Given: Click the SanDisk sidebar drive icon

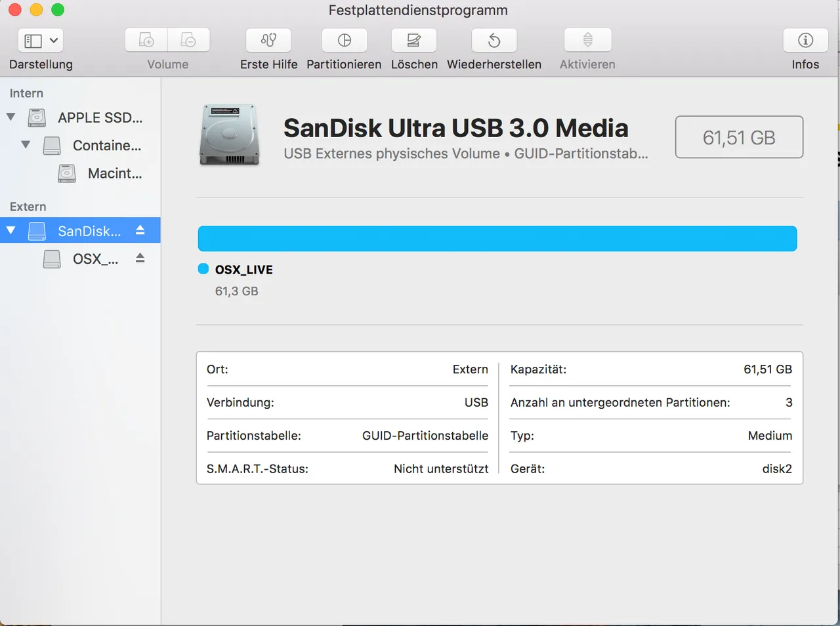Looking at the screenshot, I should click(37, 230).
